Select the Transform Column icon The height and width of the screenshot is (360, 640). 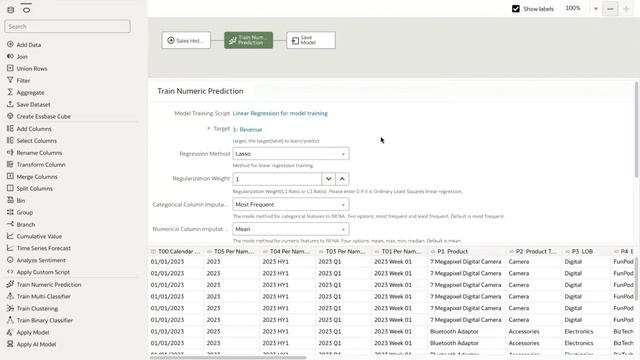coord(10,164)
